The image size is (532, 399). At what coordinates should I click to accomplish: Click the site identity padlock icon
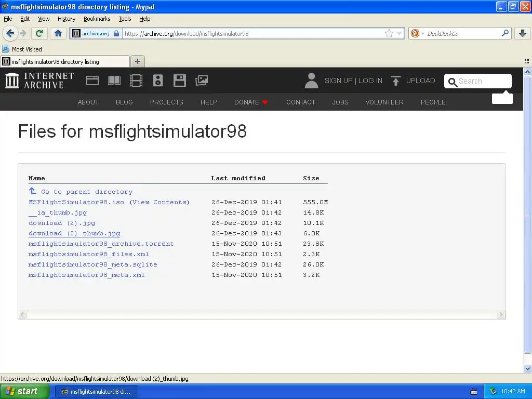pyautogui.click(x=116, y=33)
